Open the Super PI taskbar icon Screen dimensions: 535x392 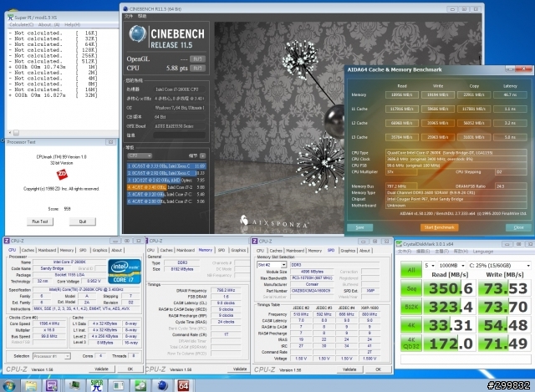tap(97, 385)
